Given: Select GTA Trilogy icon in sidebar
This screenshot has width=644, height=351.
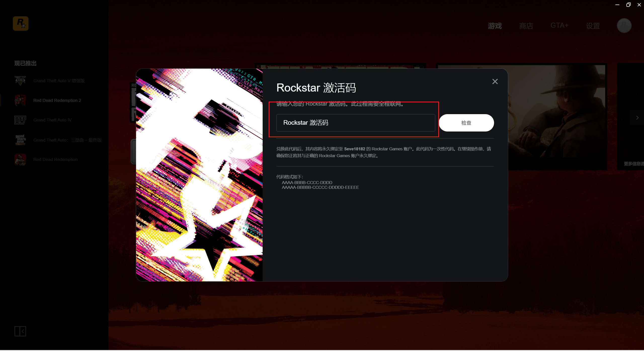Looking at the screenshot, I should pyautogui.click(x=20, y=140).
